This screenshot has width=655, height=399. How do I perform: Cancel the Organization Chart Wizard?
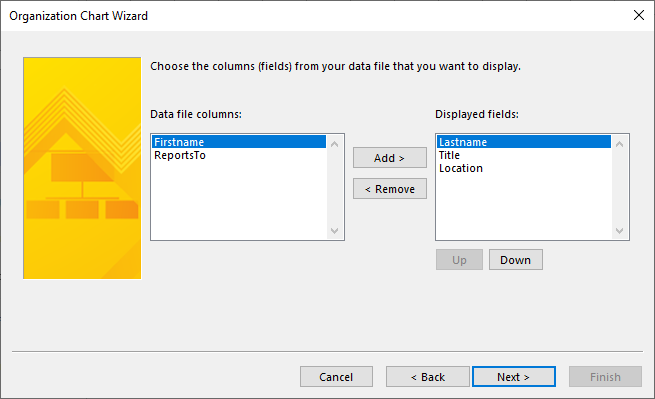336,377
